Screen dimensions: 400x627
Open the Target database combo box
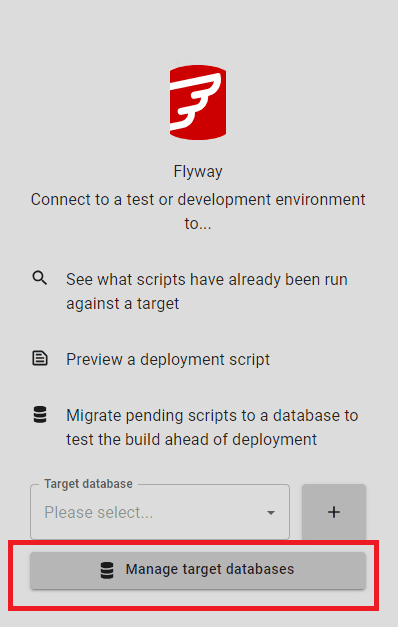pos(160,512)
